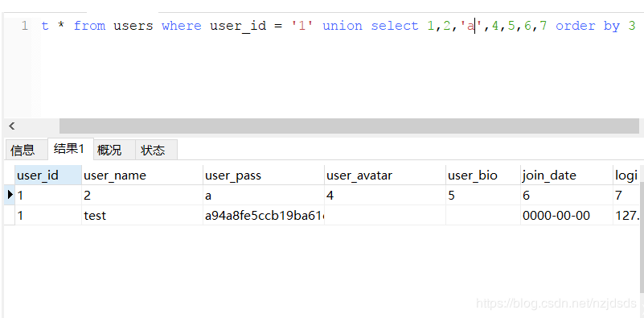Image resolution: width=644 pixels, height=318 pixels.
Task: Click the left scroll arrow of horizontal scrollbar
Action: point(12,126)
